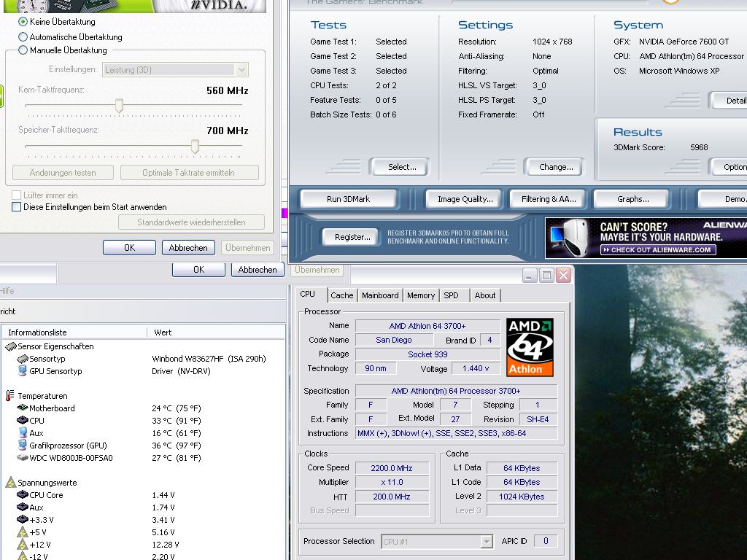
Task: Open the Einstellungen Leistung (3D) dropdown
Action: point(175,70)
